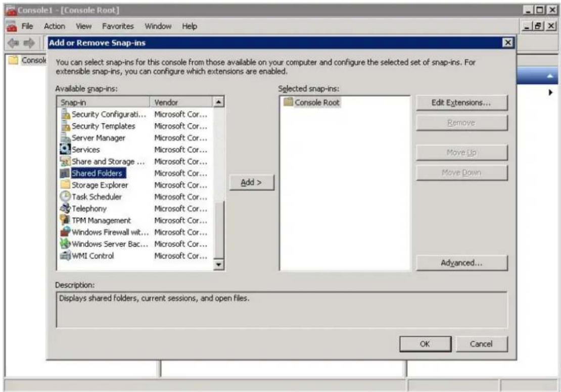Screen dimensions: 561x392
Task: Click the Add > button
Action: point(252,182)
